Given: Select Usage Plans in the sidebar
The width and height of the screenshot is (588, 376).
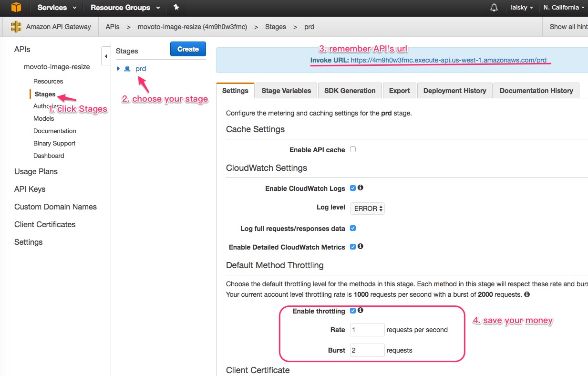Looking at the screenshot, I should 36,171.
